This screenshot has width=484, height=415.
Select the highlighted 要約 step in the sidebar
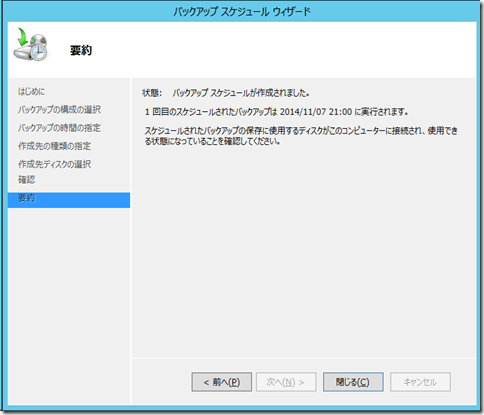click(69, 200)
